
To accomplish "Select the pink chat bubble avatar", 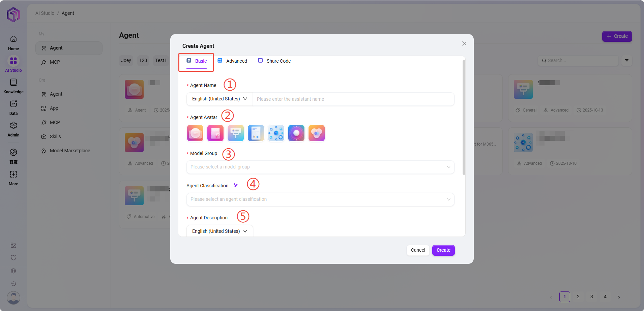I will tap(195, 133).
